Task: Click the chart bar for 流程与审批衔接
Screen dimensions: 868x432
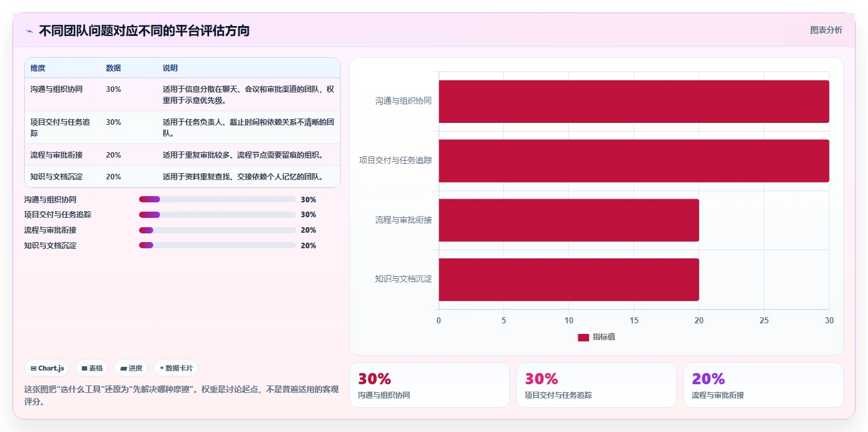Action: coord(569,220)
